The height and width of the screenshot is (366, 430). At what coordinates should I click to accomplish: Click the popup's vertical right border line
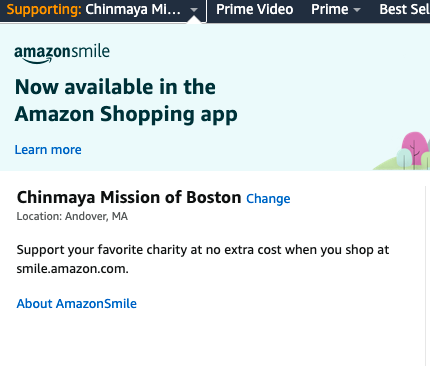point(426,276)
